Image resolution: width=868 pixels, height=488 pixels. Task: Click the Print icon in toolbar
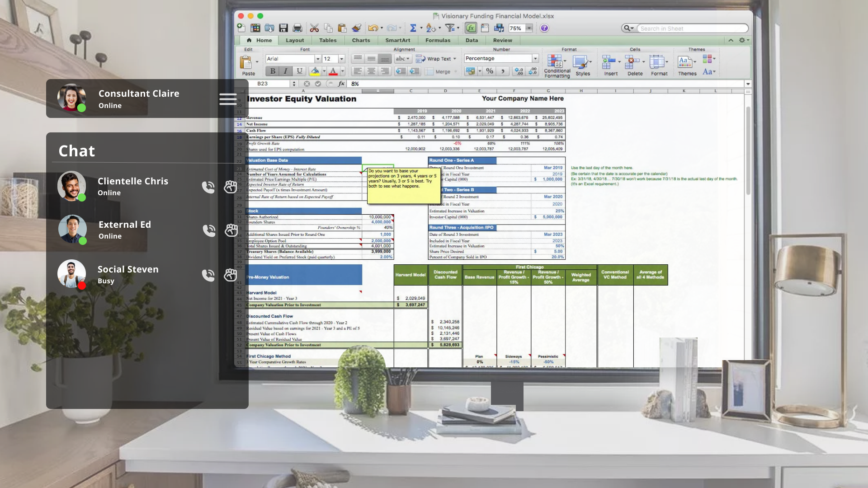[x=297, y=28]
